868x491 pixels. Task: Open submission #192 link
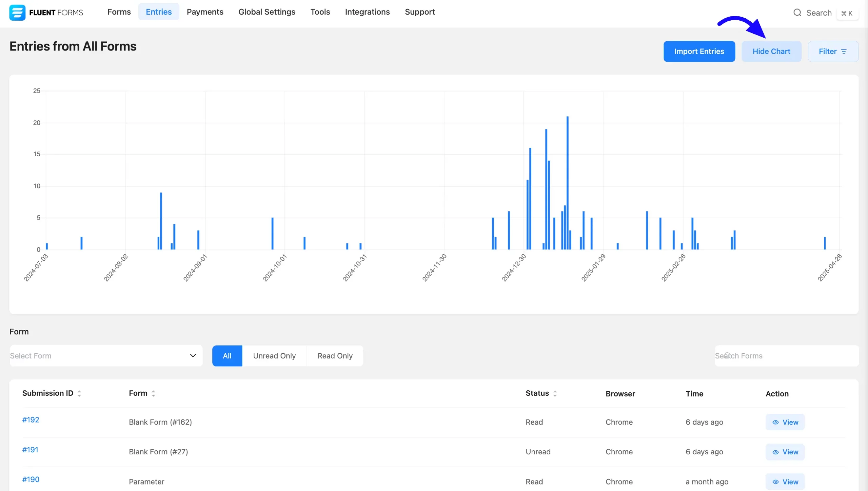(x=31, y=420)
